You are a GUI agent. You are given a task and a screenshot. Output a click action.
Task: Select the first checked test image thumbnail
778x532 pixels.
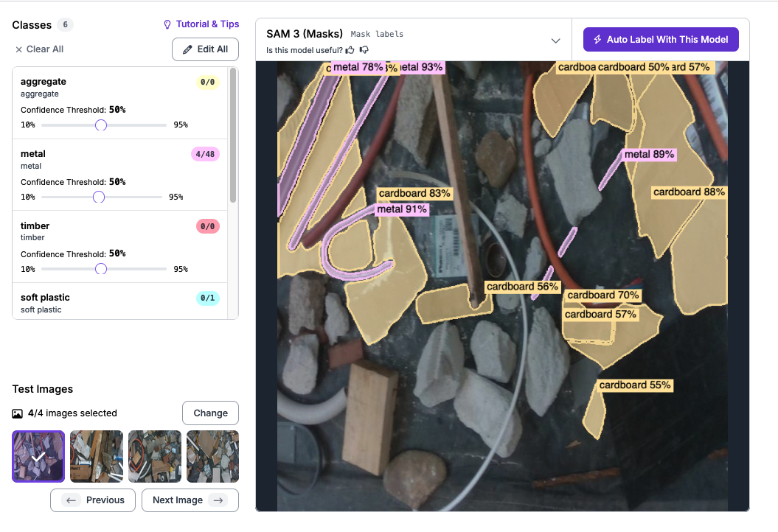pos(38,456)
